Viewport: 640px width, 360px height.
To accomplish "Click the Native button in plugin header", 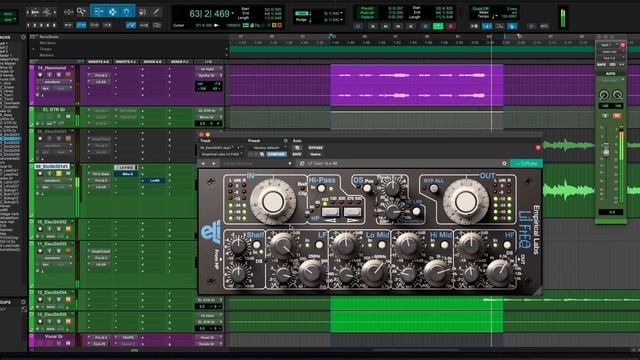I will coord(315,154).
